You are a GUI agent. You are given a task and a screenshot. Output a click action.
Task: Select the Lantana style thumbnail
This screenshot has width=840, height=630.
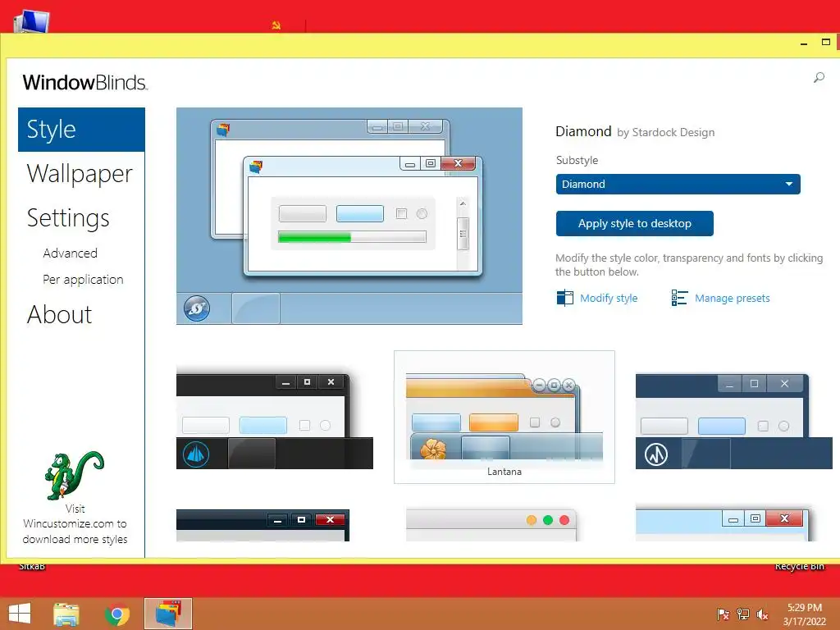pyautogui.click(x=504, y=417)
